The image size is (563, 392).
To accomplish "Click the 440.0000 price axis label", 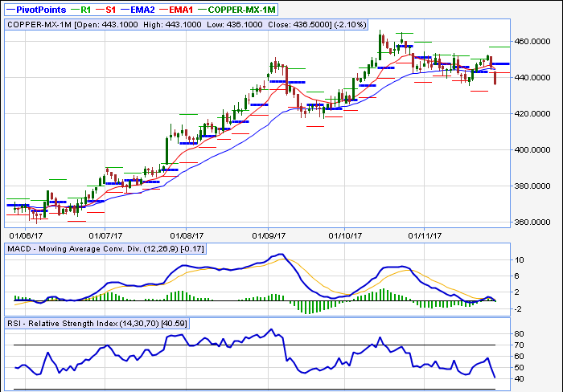I will 532,77.
